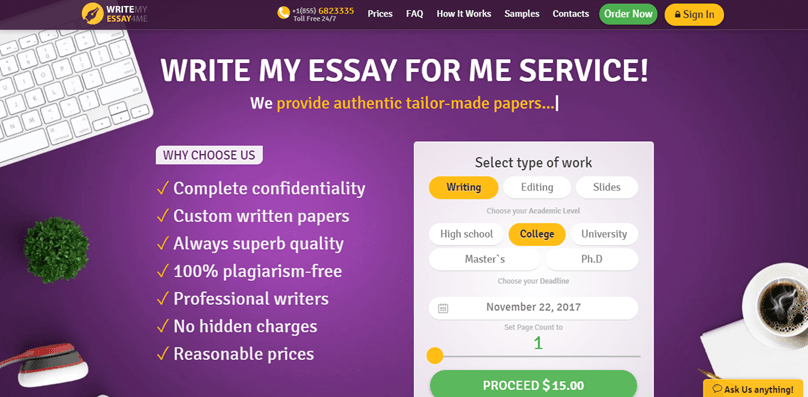The height and width of the screenshot is (397, 808).
Task: Pick High school academic level
Action: (466, 234)
